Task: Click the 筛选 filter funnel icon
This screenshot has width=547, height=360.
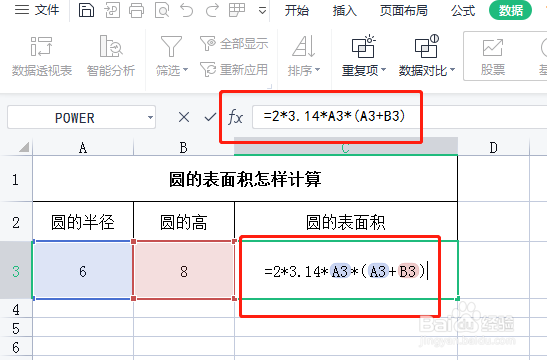Action: 171,46
